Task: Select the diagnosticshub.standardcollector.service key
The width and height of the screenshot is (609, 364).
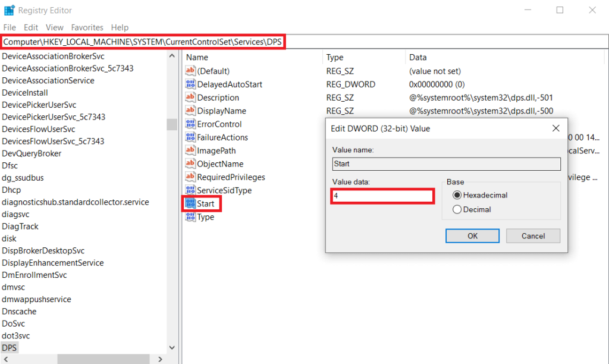Action: [76, 202]
